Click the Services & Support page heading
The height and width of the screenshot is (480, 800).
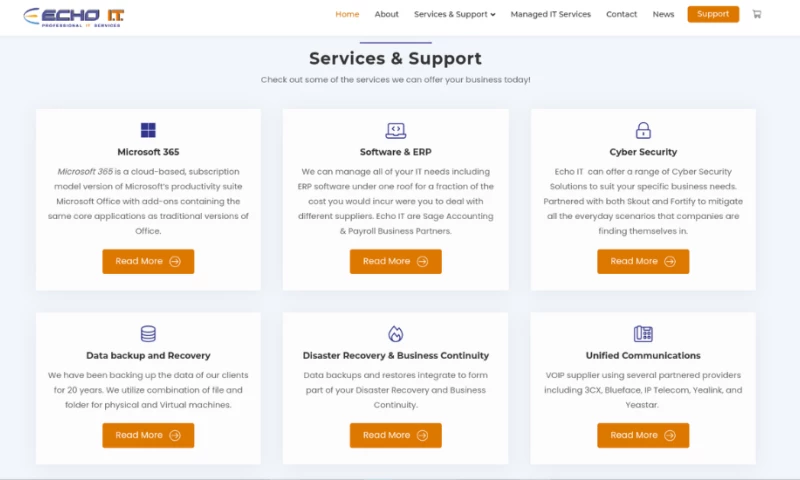(395, 59)
